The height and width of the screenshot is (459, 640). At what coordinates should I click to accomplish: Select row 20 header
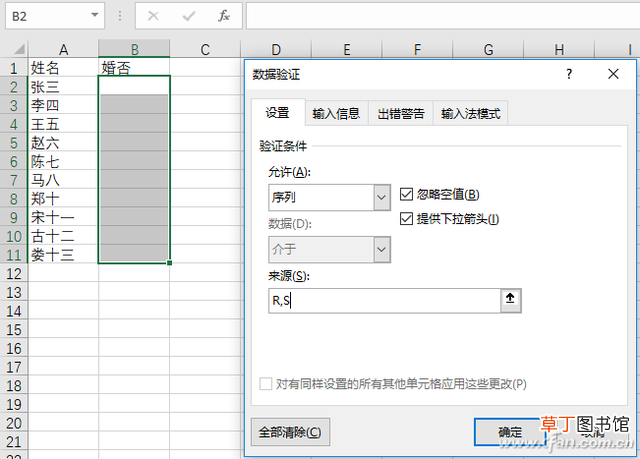pyautogui.click(x=13, y=423)
